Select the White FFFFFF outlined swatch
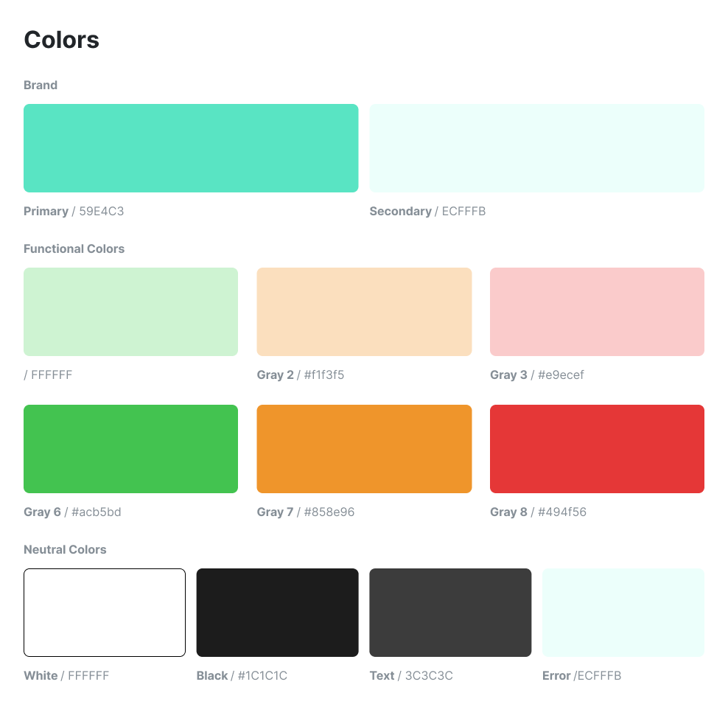Viewport: 728px width, 707px height. (x=105, y=613)
